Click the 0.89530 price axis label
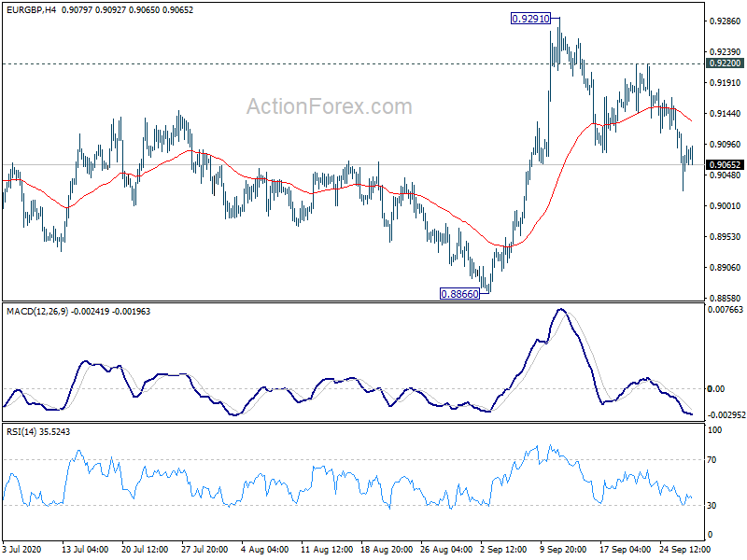Screen dimensions: 747x560 726,237
